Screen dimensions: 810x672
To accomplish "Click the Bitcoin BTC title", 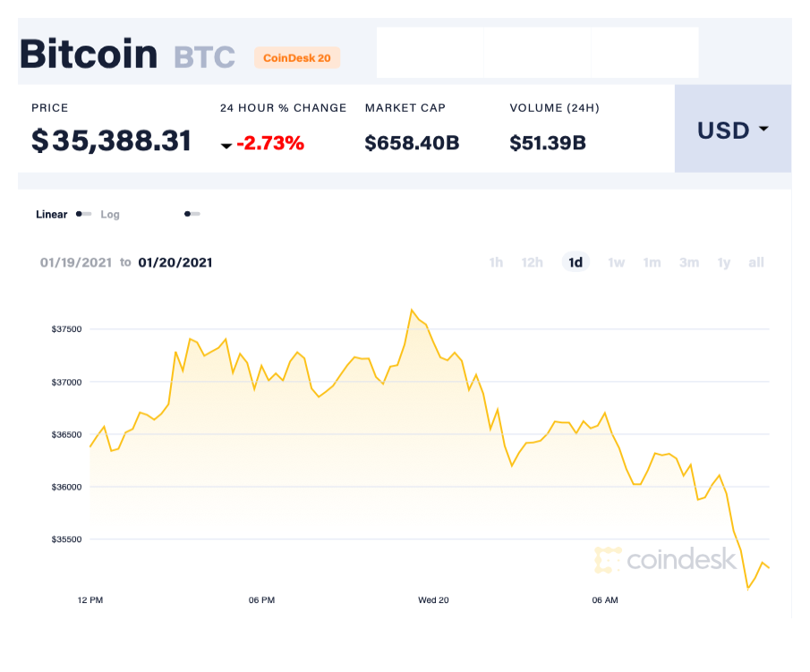I will tap(116, 54).
